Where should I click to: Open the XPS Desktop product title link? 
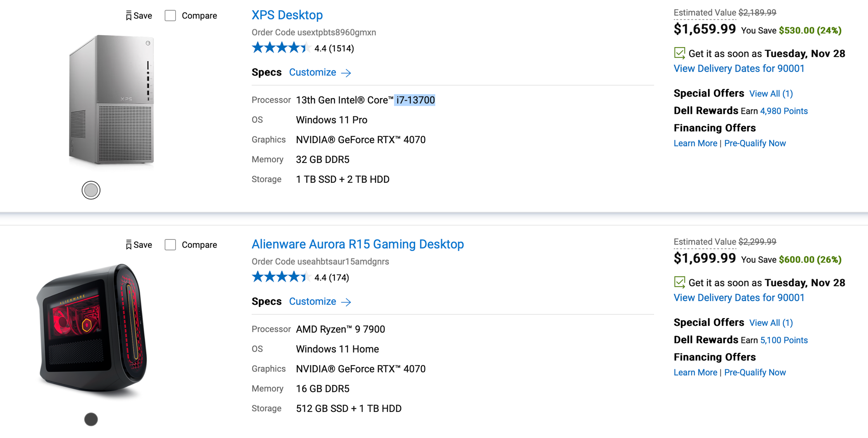287,15
